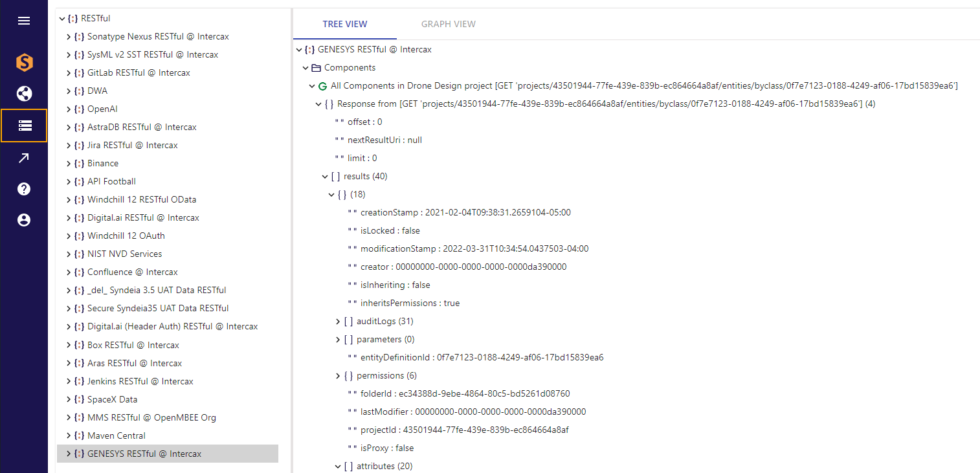
Task: Select AstraDB RESTful @ Intercax
Action: 142,127
